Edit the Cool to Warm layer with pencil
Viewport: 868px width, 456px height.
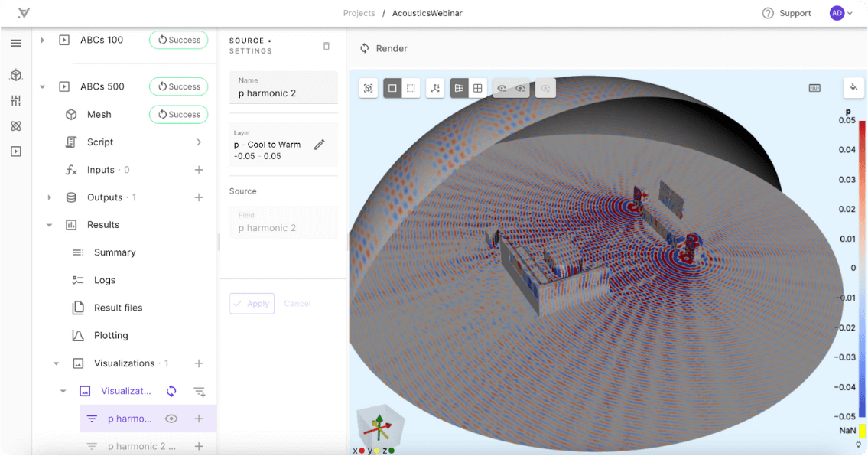tap(320, 145)
